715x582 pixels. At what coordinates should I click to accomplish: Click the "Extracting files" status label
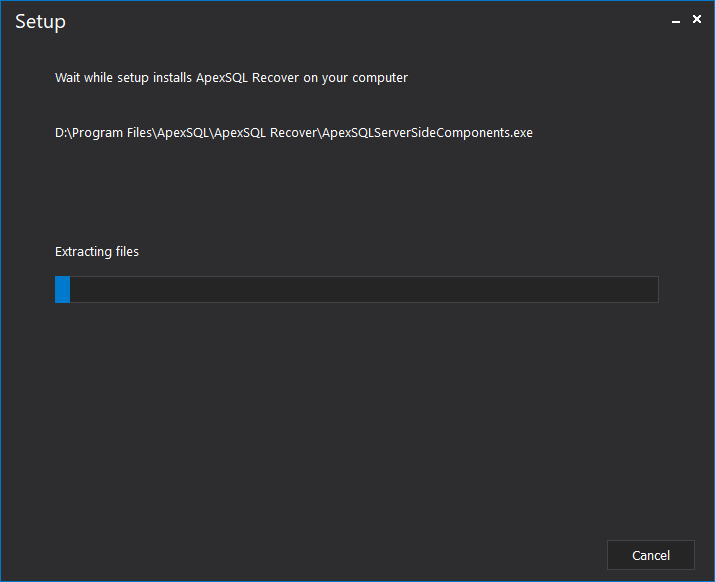coord(97,252)
